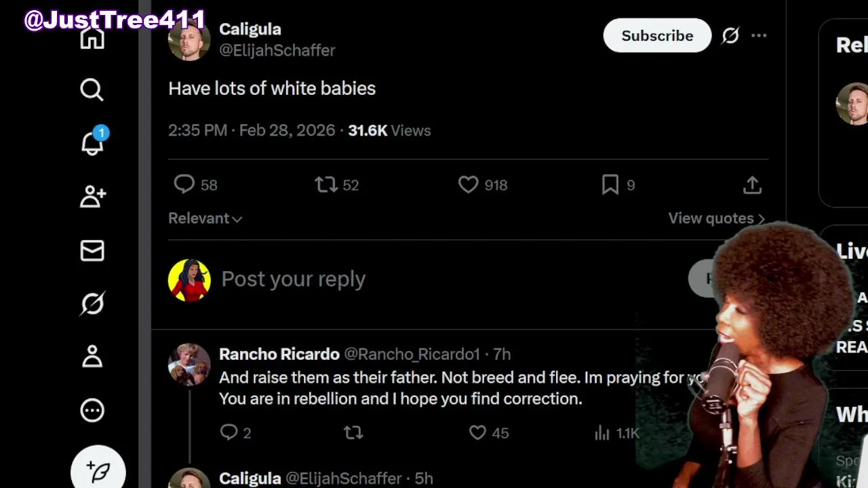Image resolution: width=868 pixels, height=488 pixels.
Task: Open the @Rancho_Ricardo1 profile link
Action: coord(412,354)
